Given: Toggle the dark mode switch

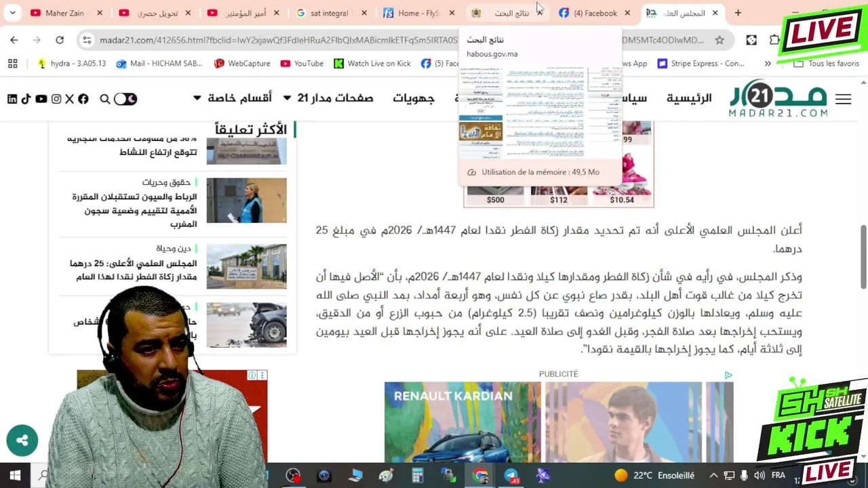Looking at the screenshot, I should pyautogui.click(x=125, y=99).
